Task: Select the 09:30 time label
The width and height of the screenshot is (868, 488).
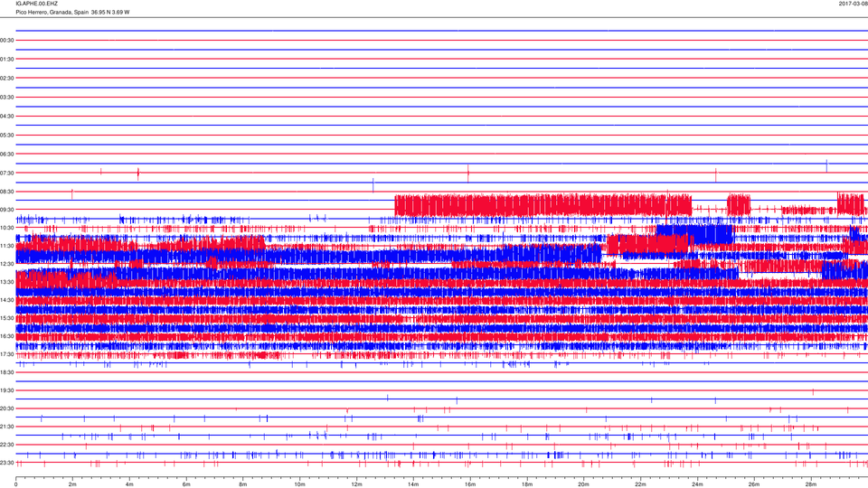Action: [x=6, y=210]
